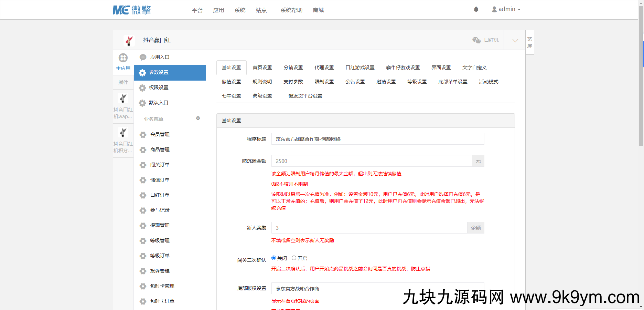Click the 权限设置 gear icon

[x=142, y=88]
